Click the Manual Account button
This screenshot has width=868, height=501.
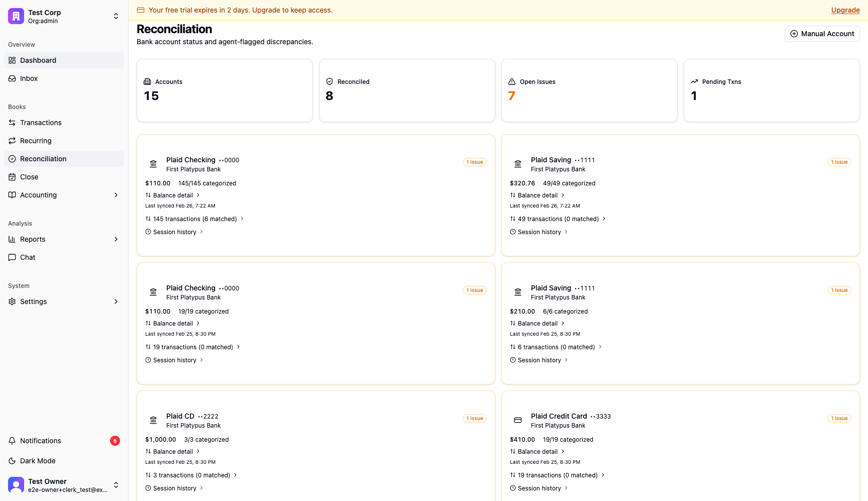822,34
